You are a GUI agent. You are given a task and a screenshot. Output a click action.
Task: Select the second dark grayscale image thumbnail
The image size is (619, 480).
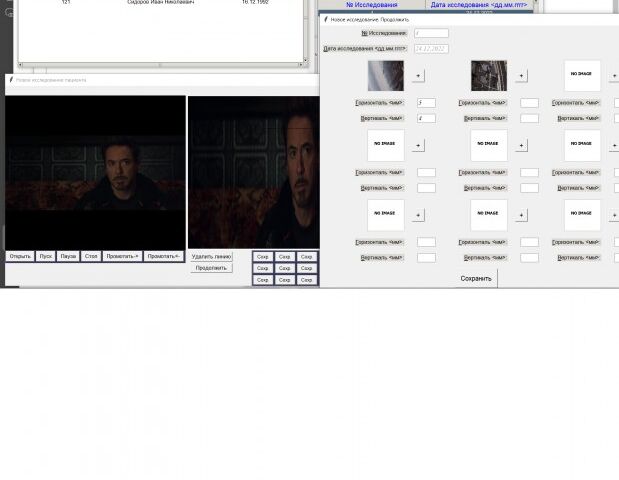(x=489, y=75)
